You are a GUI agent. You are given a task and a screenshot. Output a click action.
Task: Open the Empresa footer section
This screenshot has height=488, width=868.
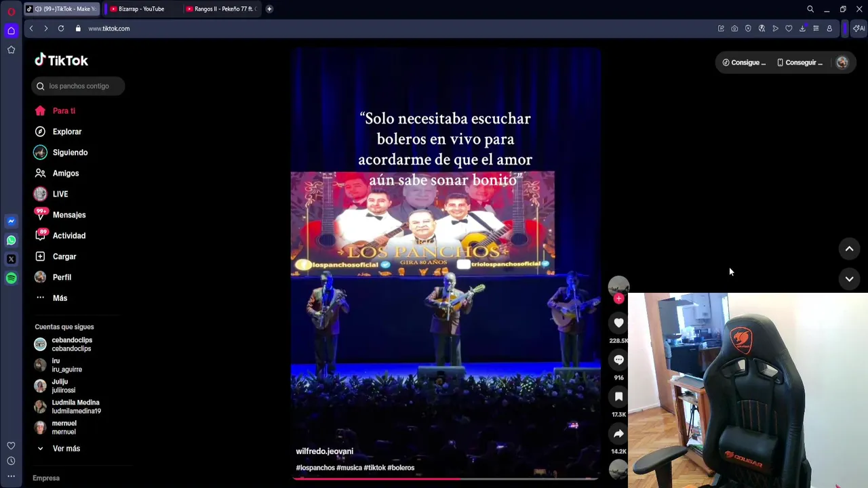[x=46, y=479]
